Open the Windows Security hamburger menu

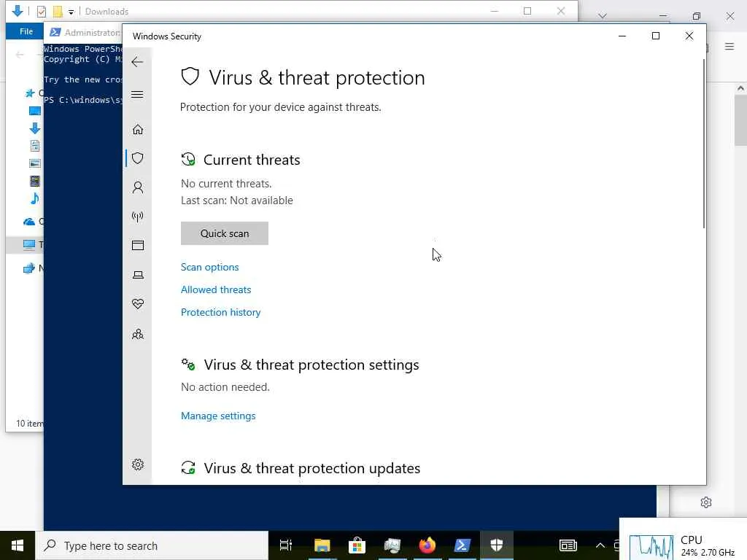coord(137,94)
